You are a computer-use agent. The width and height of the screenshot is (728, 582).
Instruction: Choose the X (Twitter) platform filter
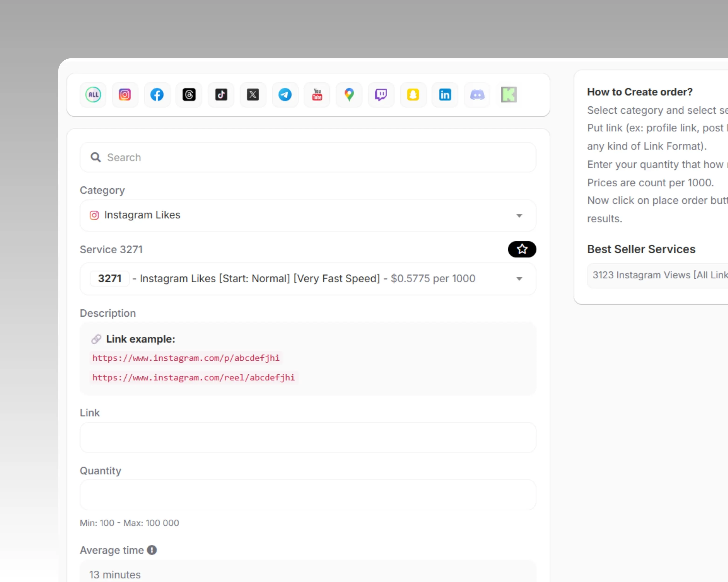pos(253,95)
